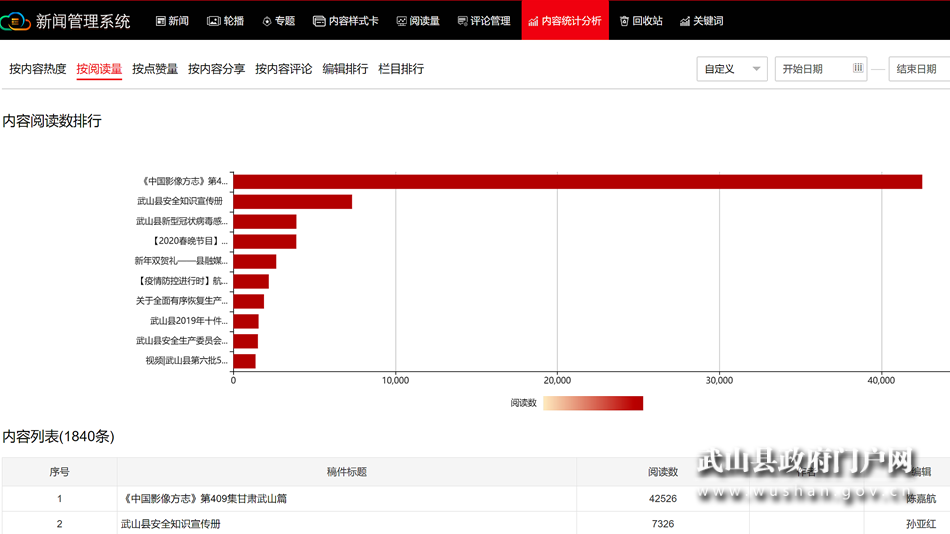This screenshot has height=534, width=950.
Task: Open the 回收站 recycle bin
Action: click(641, 21)
